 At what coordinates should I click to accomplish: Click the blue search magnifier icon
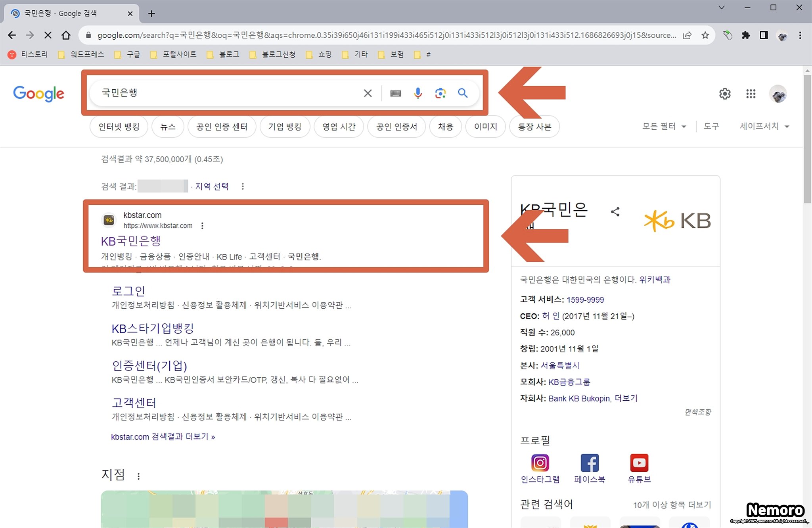coord(462,93)
